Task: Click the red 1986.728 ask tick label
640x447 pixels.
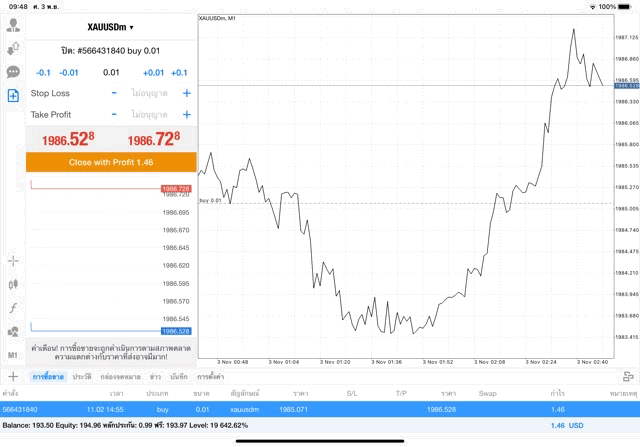Action: pyautogui.click(x=176, y=189)
